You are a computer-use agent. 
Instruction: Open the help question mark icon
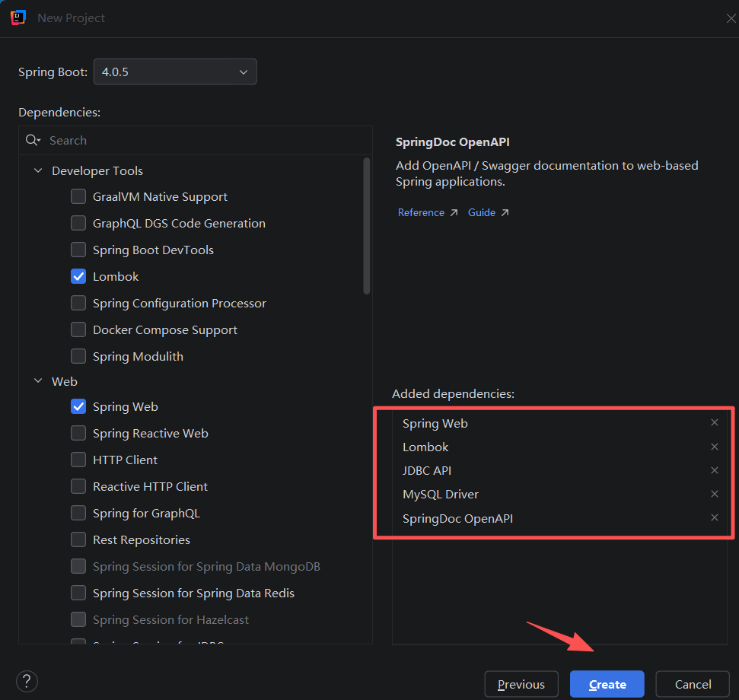27,681
